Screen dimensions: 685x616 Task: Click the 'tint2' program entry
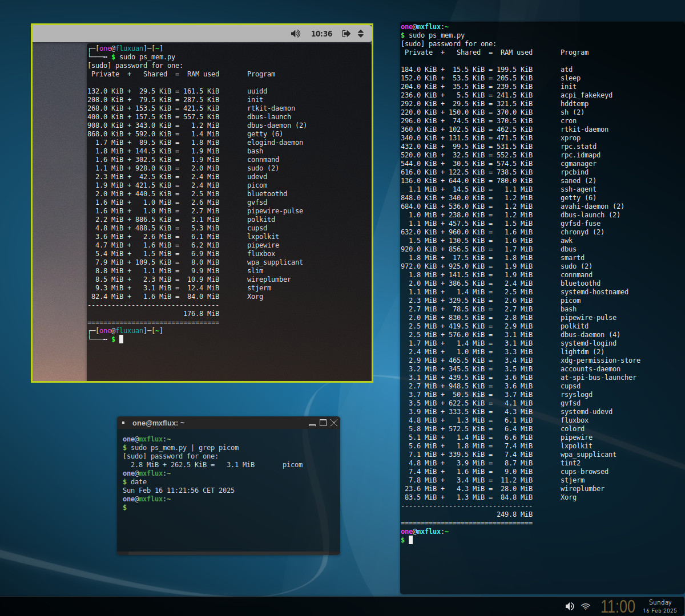pyautogui.click(x=570, y=463)
